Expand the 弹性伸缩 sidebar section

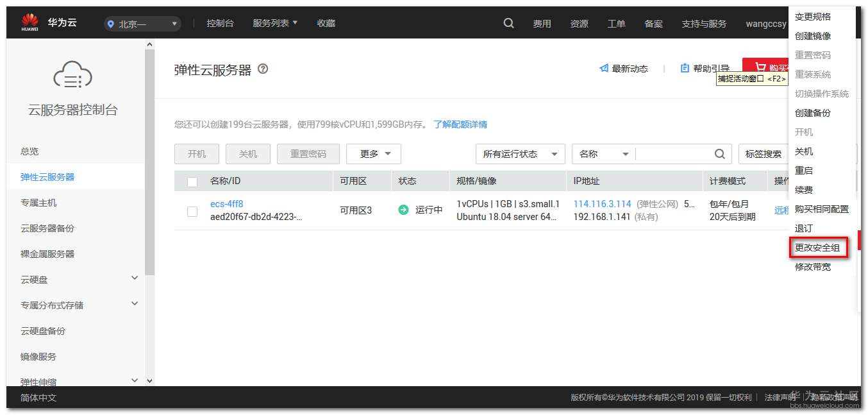tap(135, 380)
